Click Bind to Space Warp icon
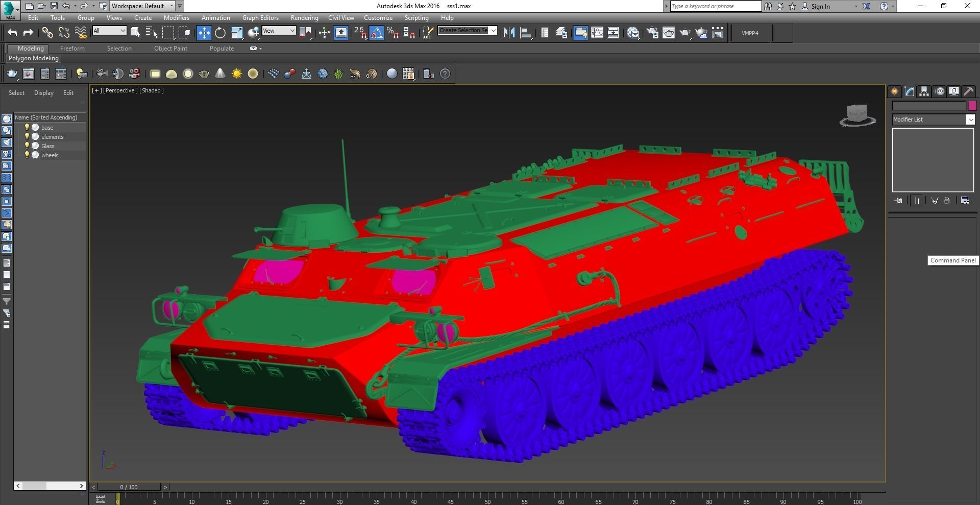This screenshot has width=980, height=505. click(x=81, y=33)
